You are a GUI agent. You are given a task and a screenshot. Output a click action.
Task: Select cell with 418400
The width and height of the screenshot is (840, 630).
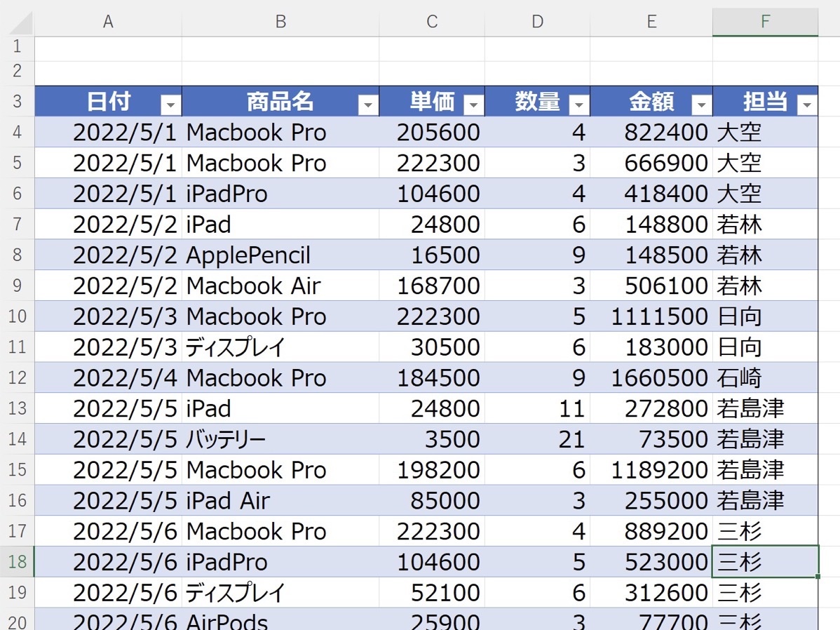click(651, 194)
